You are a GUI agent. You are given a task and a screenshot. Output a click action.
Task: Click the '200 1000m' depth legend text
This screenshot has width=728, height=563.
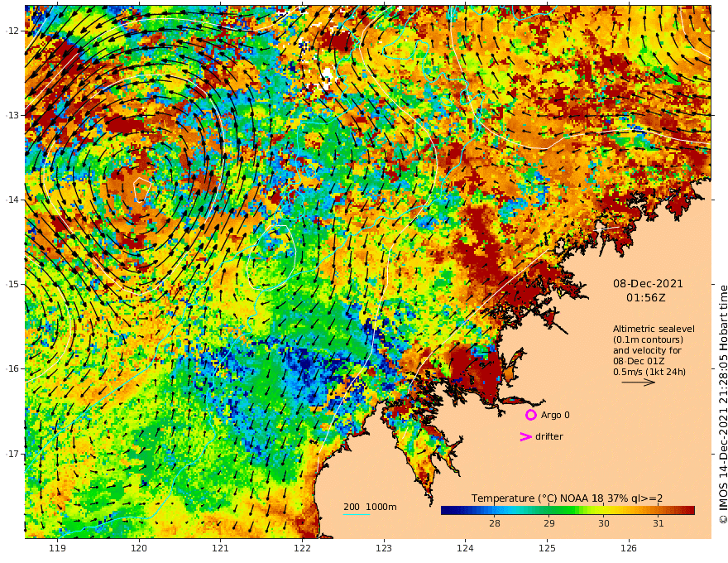tap(370, 507)
